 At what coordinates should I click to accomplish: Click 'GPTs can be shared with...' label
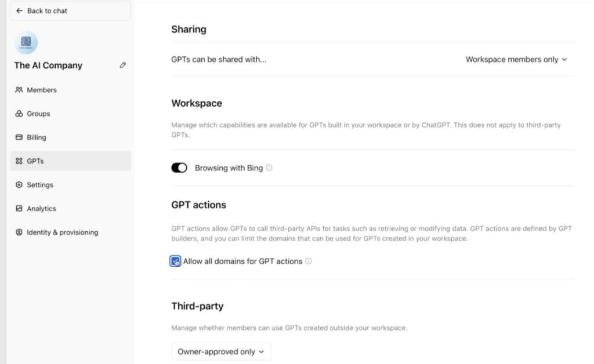pos(219,59)
